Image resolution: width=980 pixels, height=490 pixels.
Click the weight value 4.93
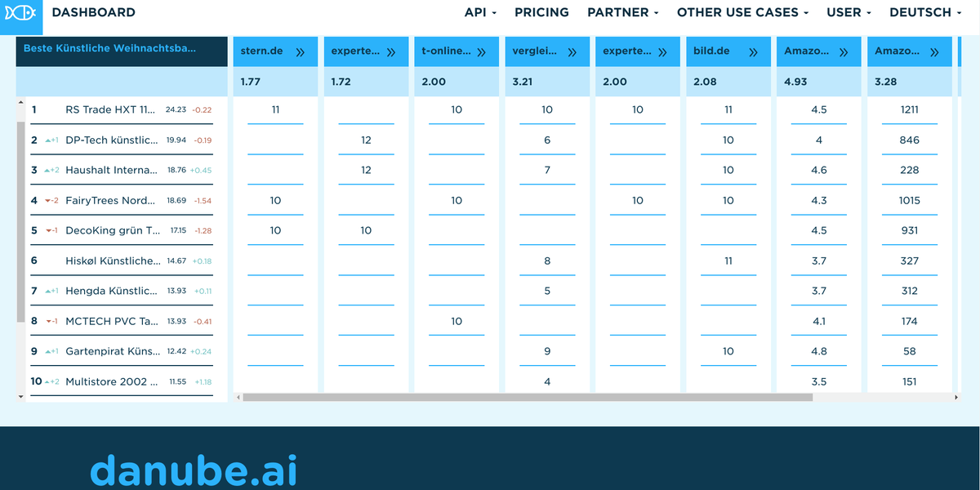pyautogui.click(x=795, y=82)
